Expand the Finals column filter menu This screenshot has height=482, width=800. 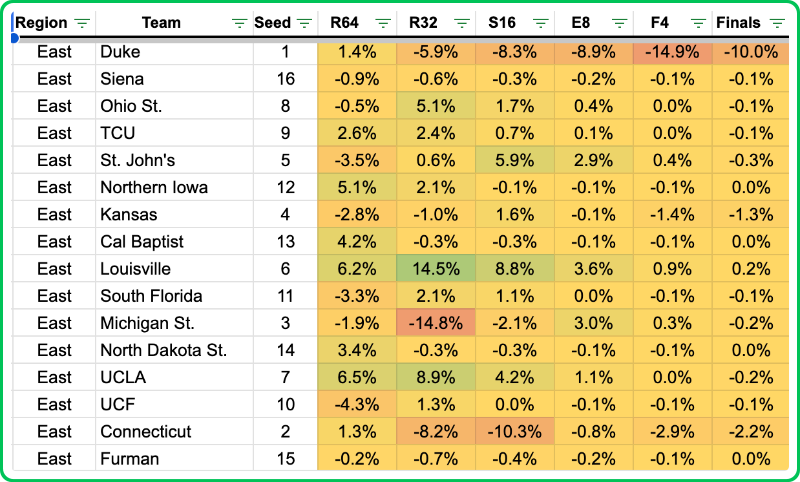(x=779, y=23)
